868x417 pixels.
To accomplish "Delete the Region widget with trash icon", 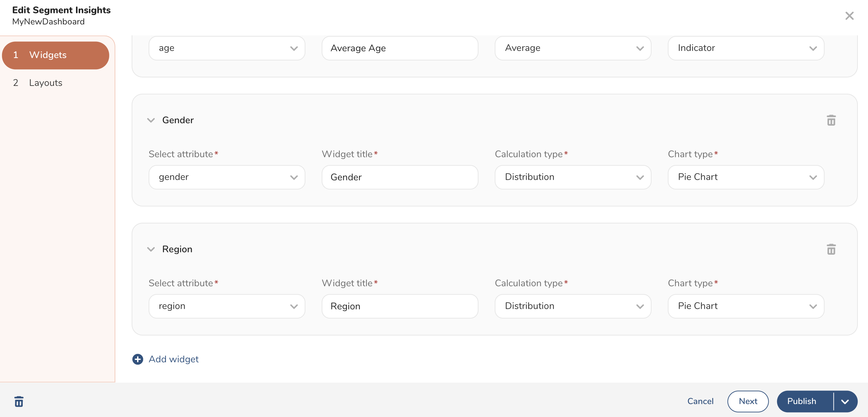I will coord(831,250).
